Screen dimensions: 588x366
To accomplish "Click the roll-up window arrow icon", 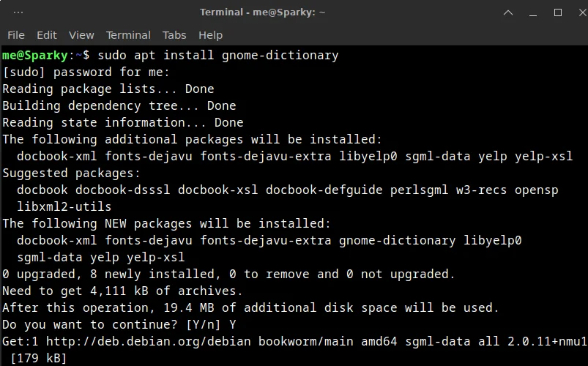I will (x=509, y=12).
